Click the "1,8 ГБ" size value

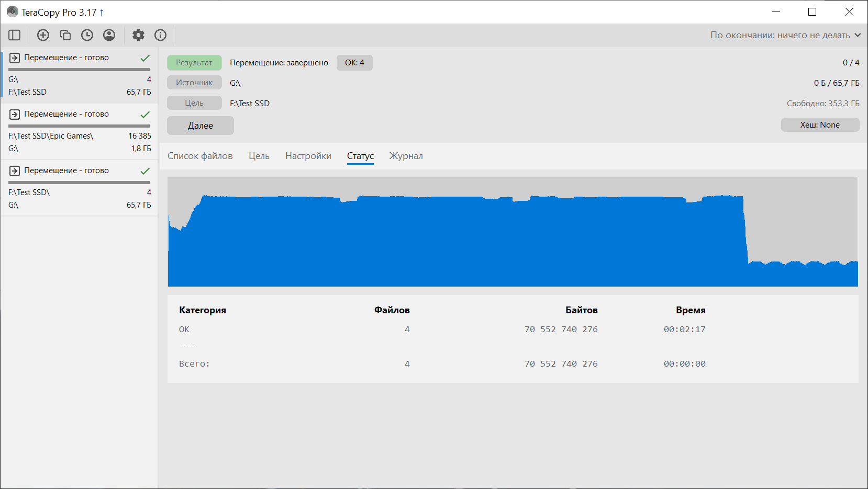coord(141,149)
